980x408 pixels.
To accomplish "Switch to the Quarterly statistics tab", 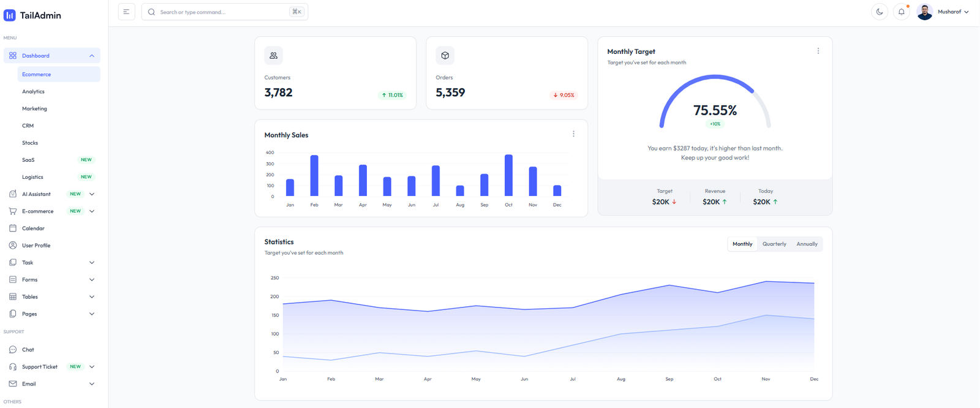I will tap(774, 244).
